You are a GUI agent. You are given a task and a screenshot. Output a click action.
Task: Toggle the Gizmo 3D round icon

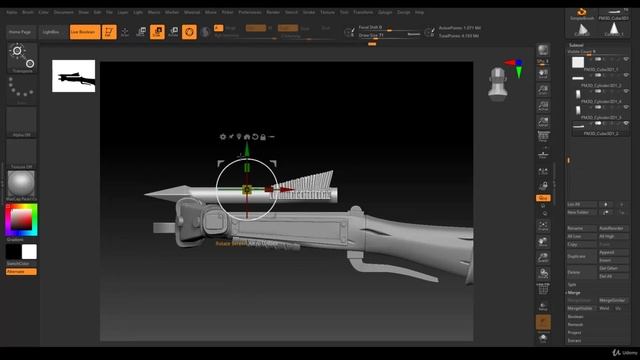(x=189, y=32)
